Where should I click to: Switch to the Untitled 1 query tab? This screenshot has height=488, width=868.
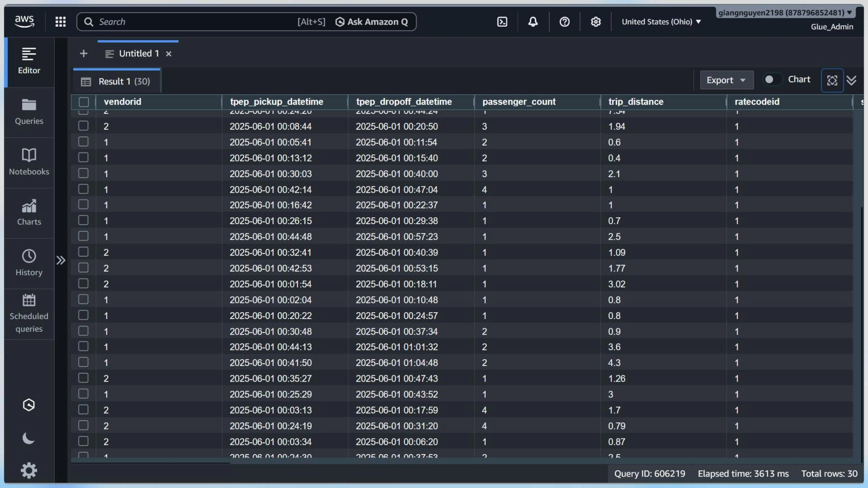[x=138, y=53]
